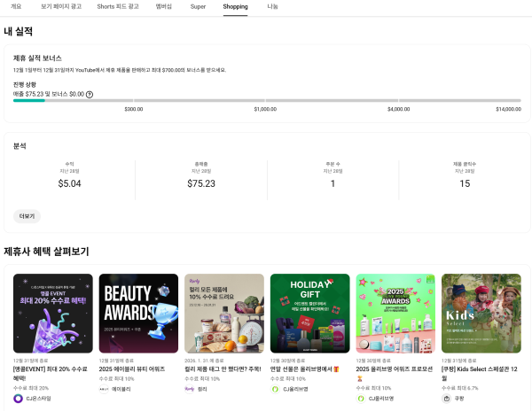Open the Kids Select promotion thumbnail
The height and width of the screenshot is (411, 532).
481,313
